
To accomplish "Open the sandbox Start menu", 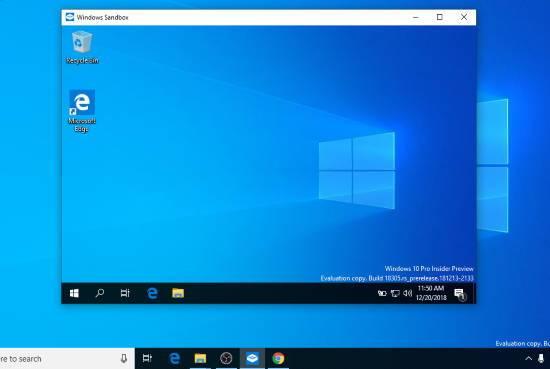I will 74,293.
